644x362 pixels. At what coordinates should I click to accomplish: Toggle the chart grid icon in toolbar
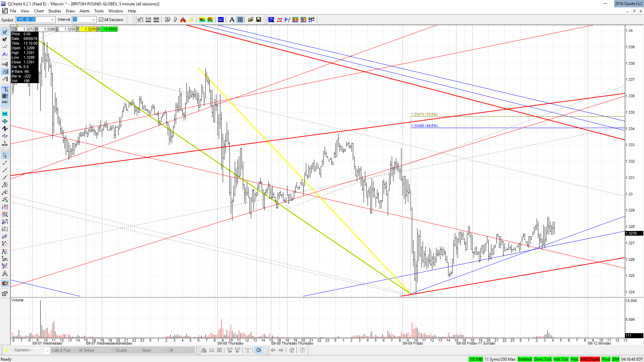point(240,20)
